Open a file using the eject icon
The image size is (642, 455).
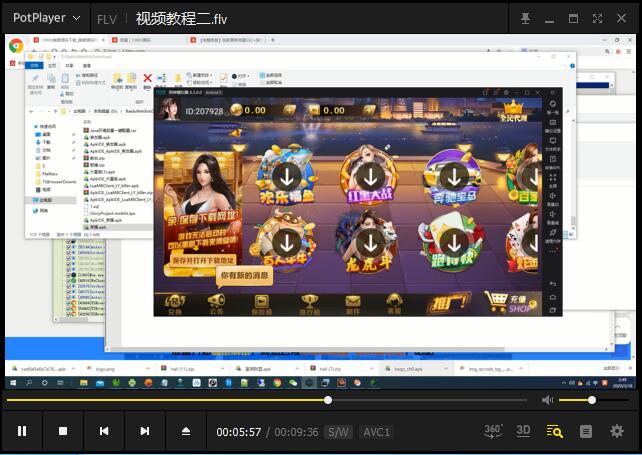point(186,431)
